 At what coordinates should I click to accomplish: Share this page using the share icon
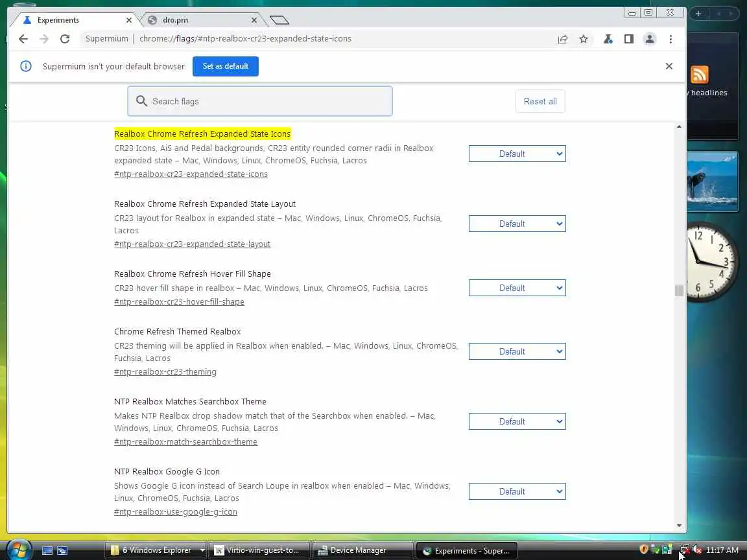point(563,39)
